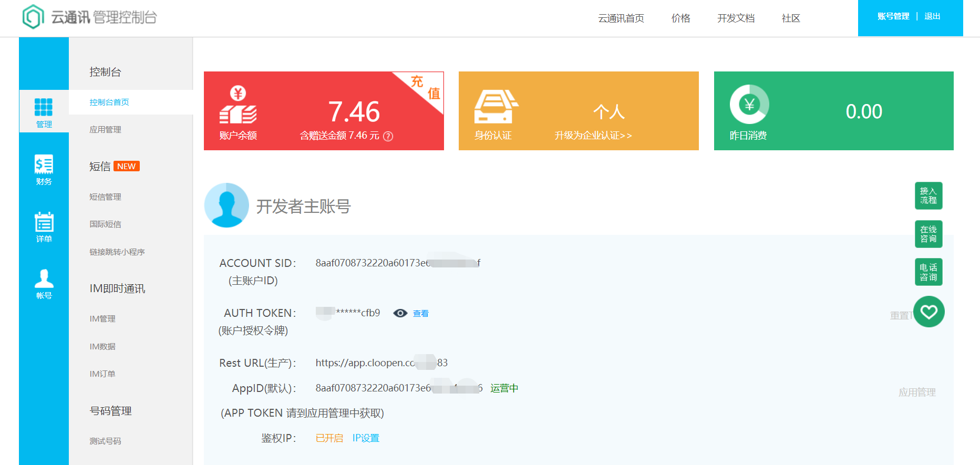980x465 pixels.
Task: Click the developer account avatar icon
Action: click(226, 205)
